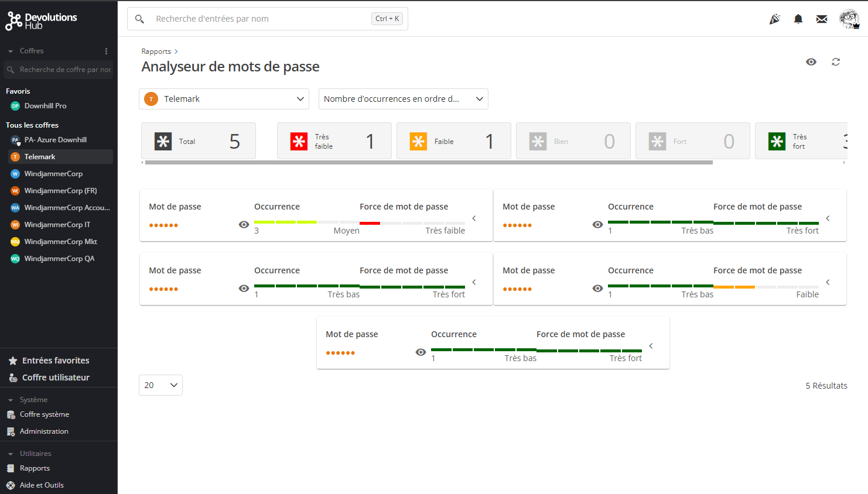Focus the Recherche de coffre search field
This screenshot has width=868, height=494.
click(59, 70)
